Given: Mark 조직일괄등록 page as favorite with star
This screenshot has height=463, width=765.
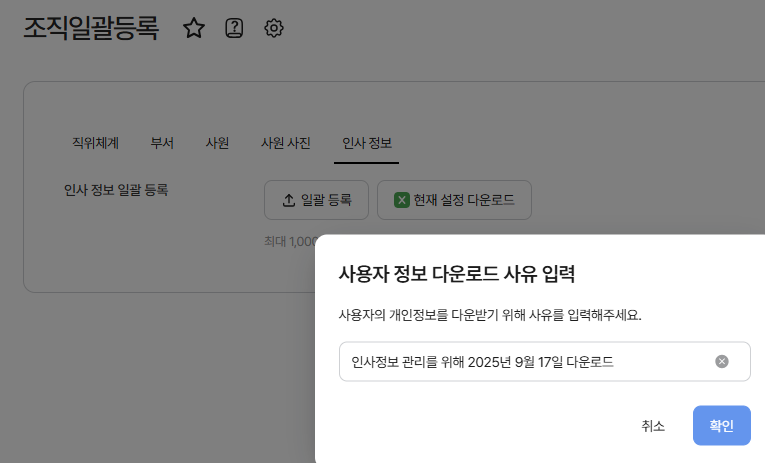Looking at the screenshot, I should (x=194, y=29).
